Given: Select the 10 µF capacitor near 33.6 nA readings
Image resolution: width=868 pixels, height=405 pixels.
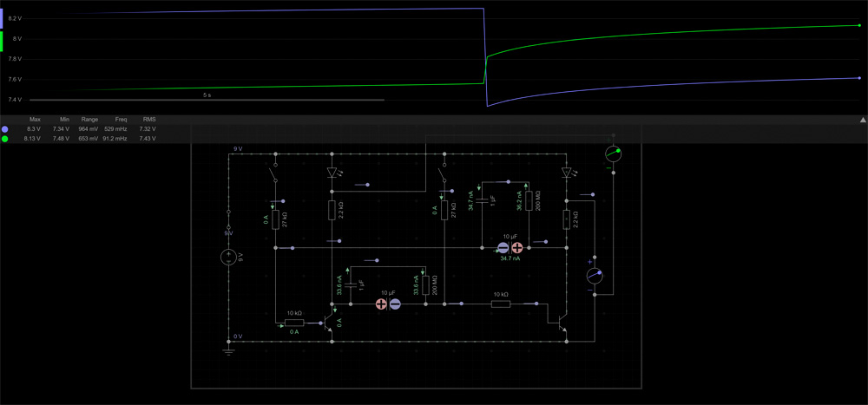Looking at the screenshot, I should tap(387, 304).
